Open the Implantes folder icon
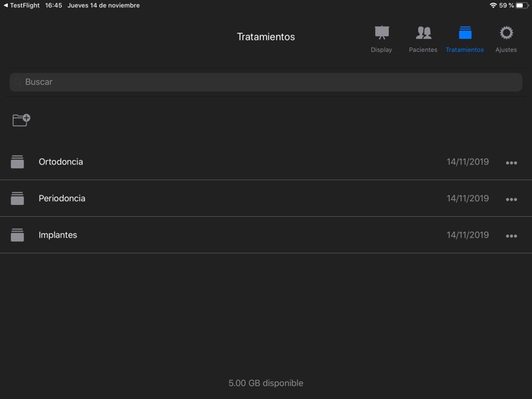The height and width of the screenshot is (399, 532). (17, 235)
